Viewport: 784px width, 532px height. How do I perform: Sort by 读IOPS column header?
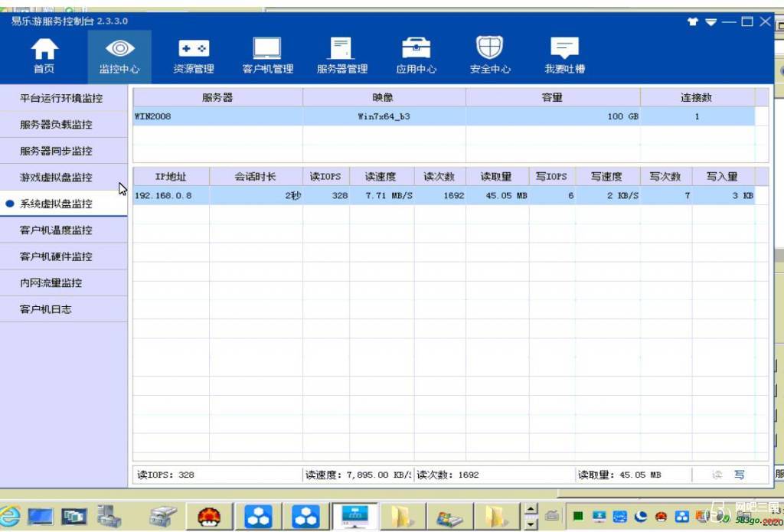click(325, 177)
